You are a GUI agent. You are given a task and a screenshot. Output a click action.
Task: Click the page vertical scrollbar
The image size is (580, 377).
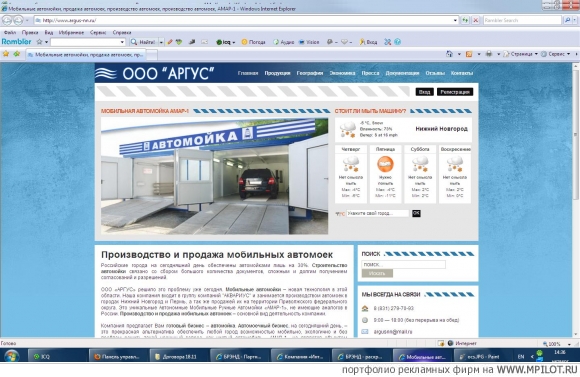pos(576,200)
